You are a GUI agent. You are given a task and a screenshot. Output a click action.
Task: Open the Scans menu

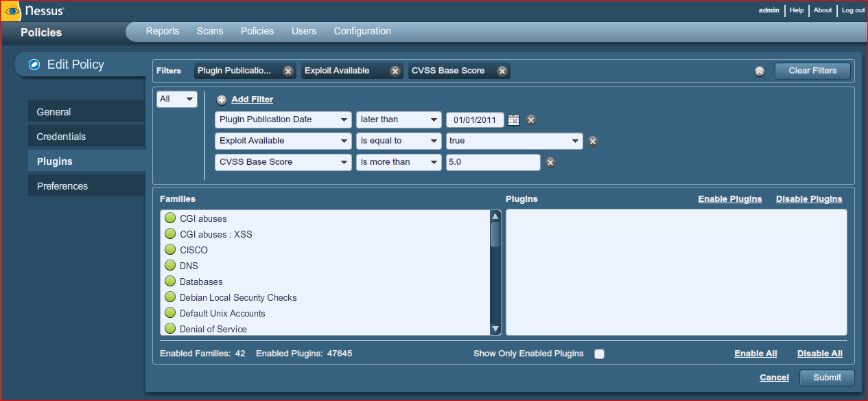click(x=210, y=32)
